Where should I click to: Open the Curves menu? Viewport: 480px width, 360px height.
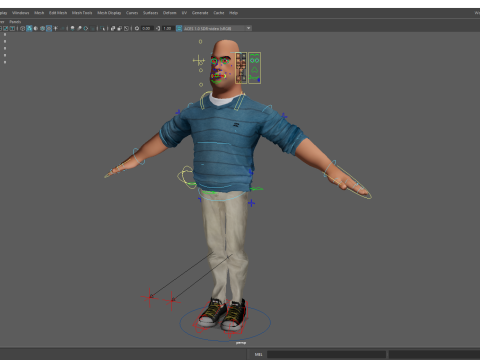(x=132, y=13)
